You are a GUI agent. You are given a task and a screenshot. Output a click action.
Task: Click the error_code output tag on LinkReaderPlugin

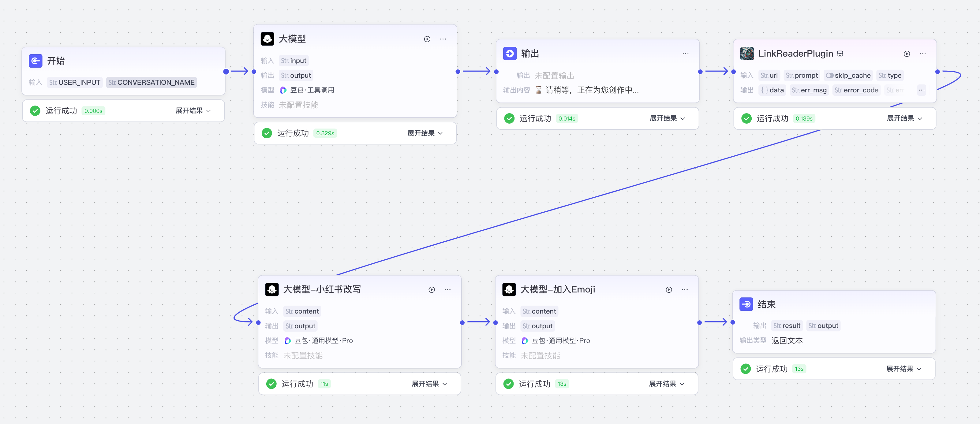pos(856,90)
